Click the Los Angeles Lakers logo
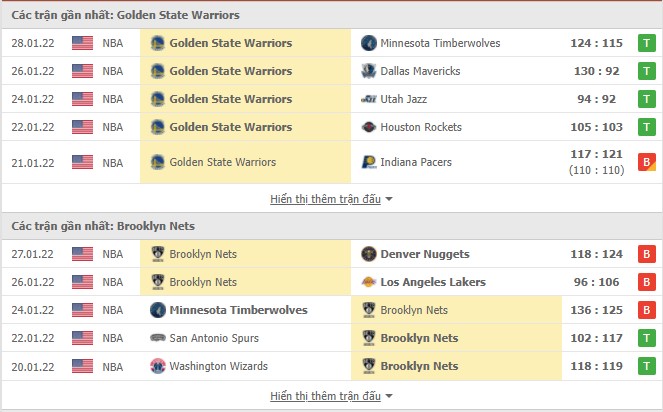The width and height of the screenshot is (663, 412). pos(368,282)
